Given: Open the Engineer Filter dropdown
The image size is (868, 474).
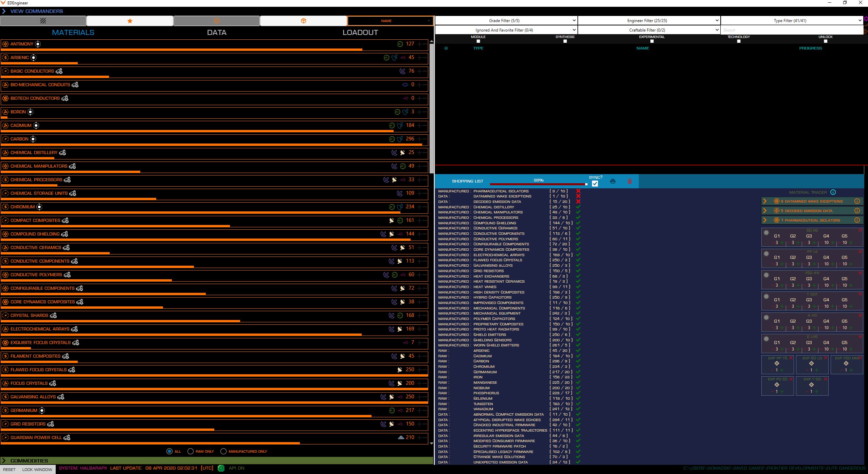Looking at the screenshot, I should (649, 21).
